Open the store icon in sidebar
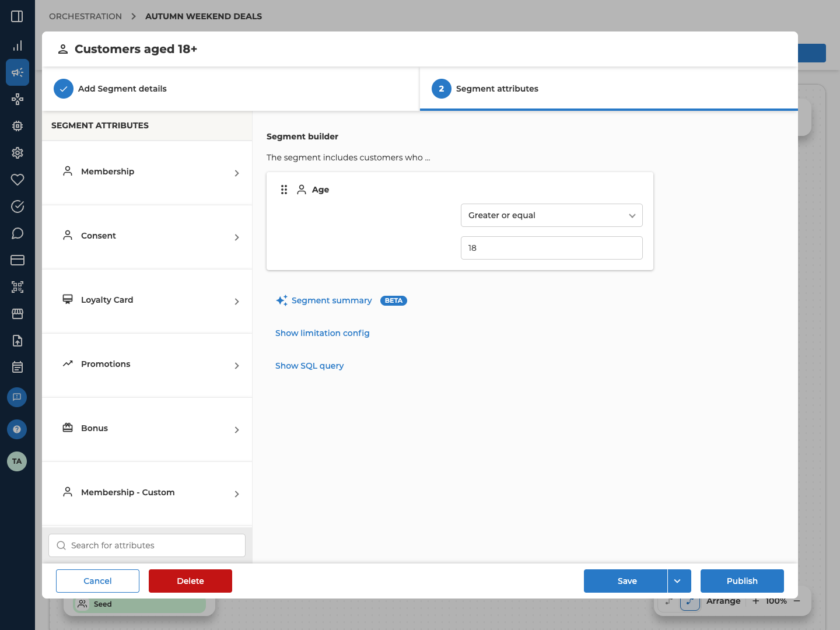Image resolution: width=840 pixels, height=630 pixels. (17, 314)
